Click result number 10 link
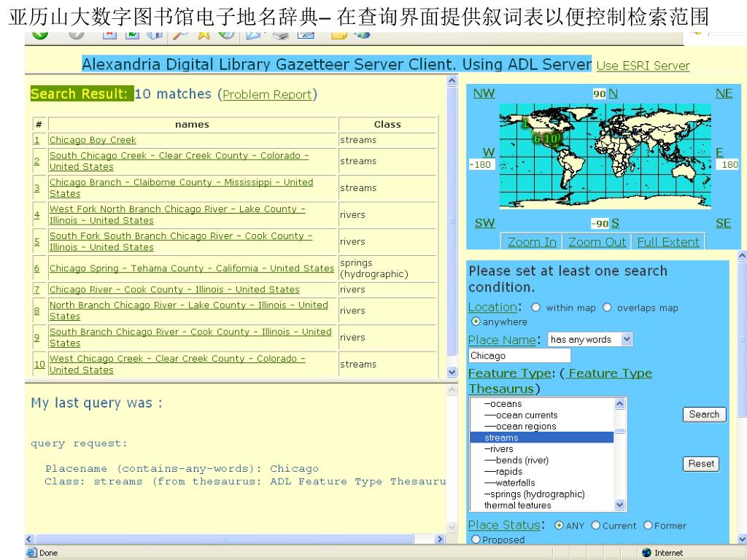This screenshot has height=560, width=747. click(x=39, y=365)
